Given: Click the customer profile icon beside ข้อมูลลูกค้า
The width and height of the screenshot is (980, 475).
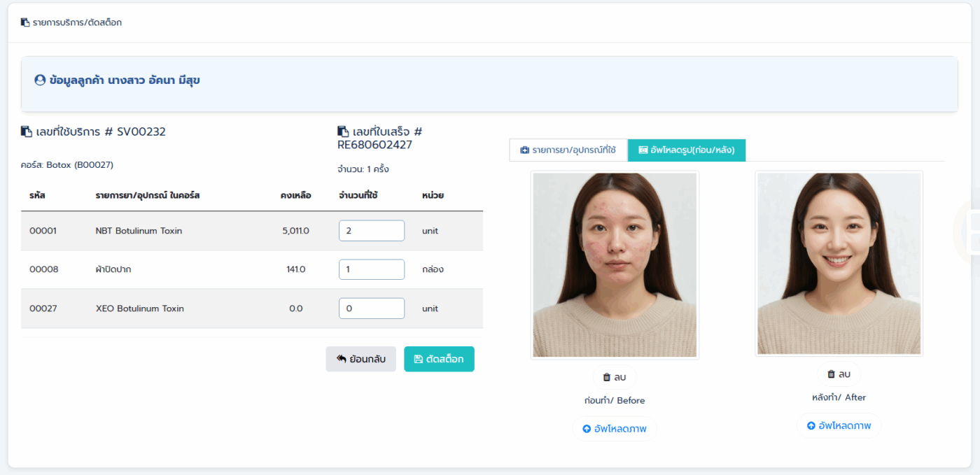Looking at the screenshot, I should point(40,80).
